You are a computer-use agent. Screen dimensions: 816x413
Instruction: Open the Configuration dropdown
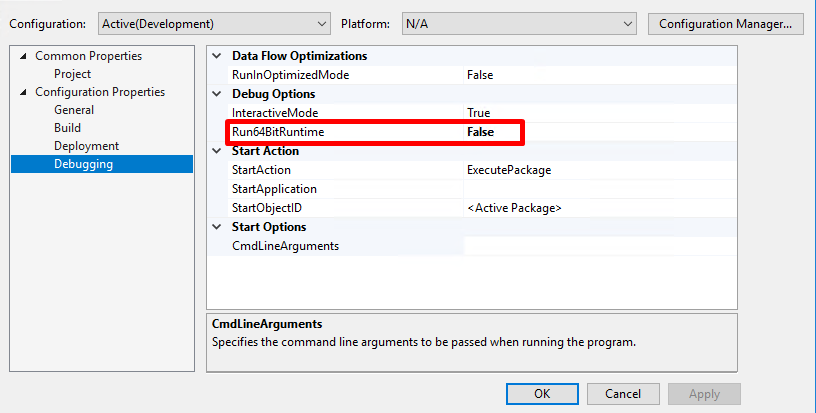click(214, 23)
